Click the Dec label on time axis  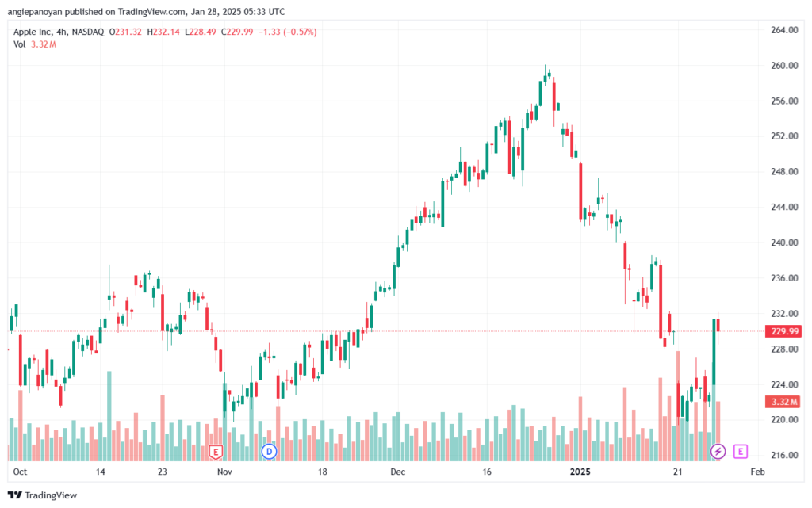[x=398, y=472]
